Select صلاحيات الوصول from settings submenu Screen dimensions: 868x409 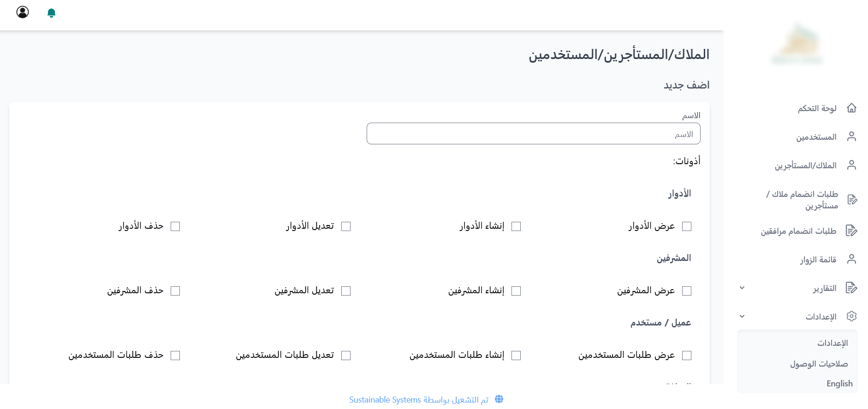tap(819, 364)
